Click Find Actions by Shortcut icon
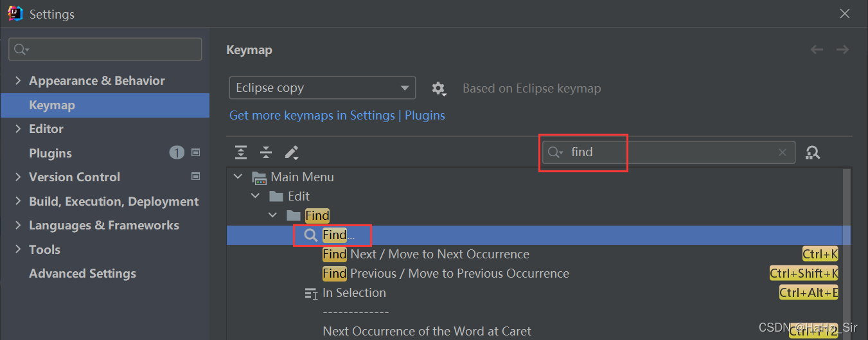Viewport: 868px width, 340px height. [x=813, y=152]
